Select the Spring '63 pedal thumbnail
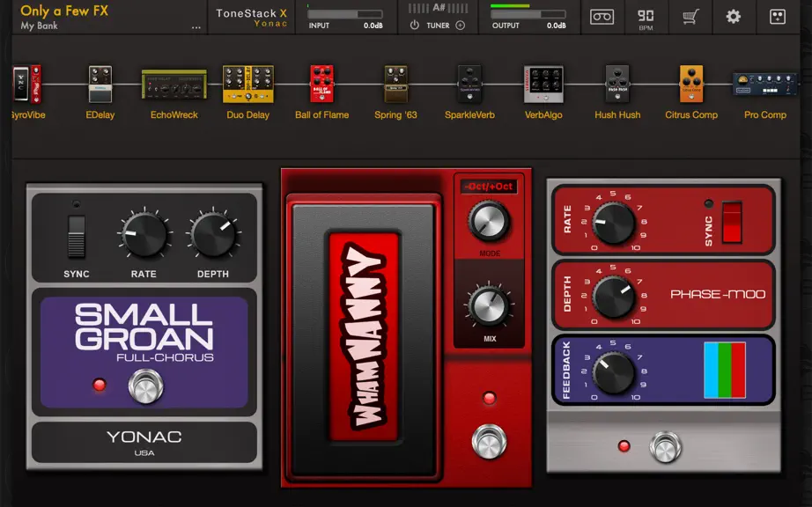The height and width of the screenshot is (507, 812). (395, 84)
